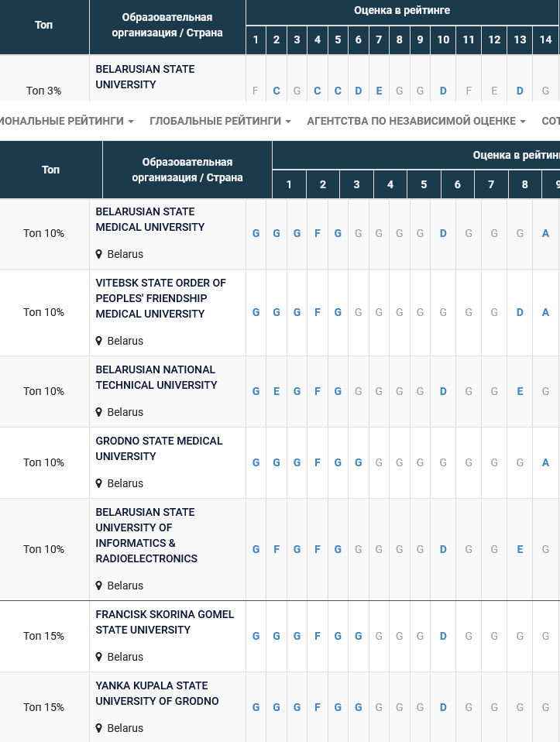Click location pin under Belarusian National Technical University

[x=99, y=412]
